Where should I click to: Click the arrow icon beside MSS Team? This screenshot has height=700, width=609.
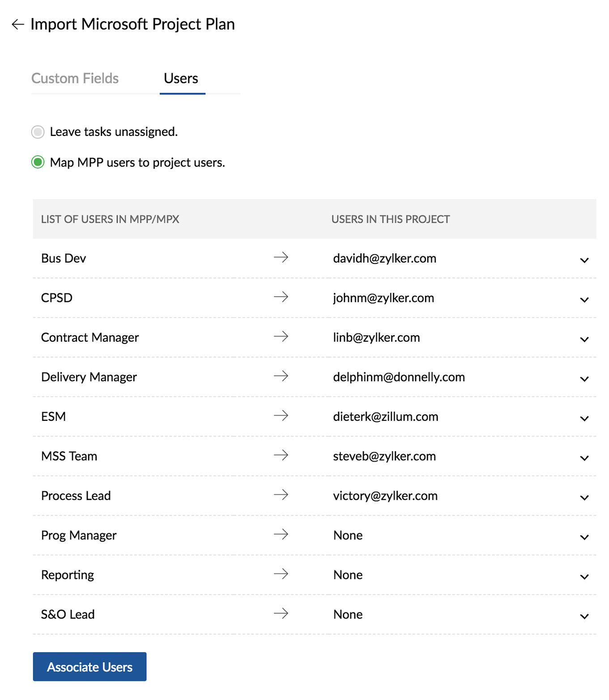[281, 455]
